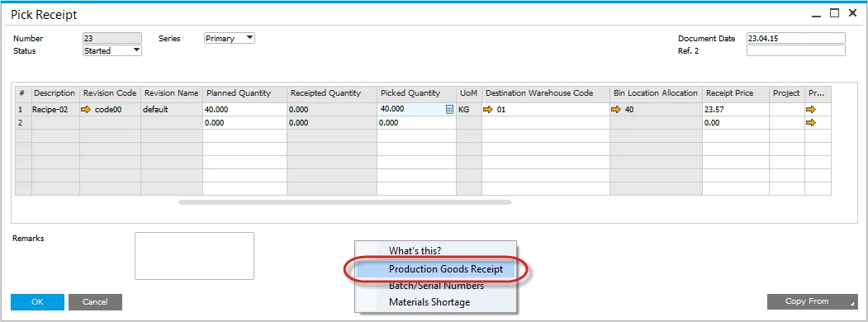
Task: Click Planned Quantity cell in row 2
Action: coord(244,123)
